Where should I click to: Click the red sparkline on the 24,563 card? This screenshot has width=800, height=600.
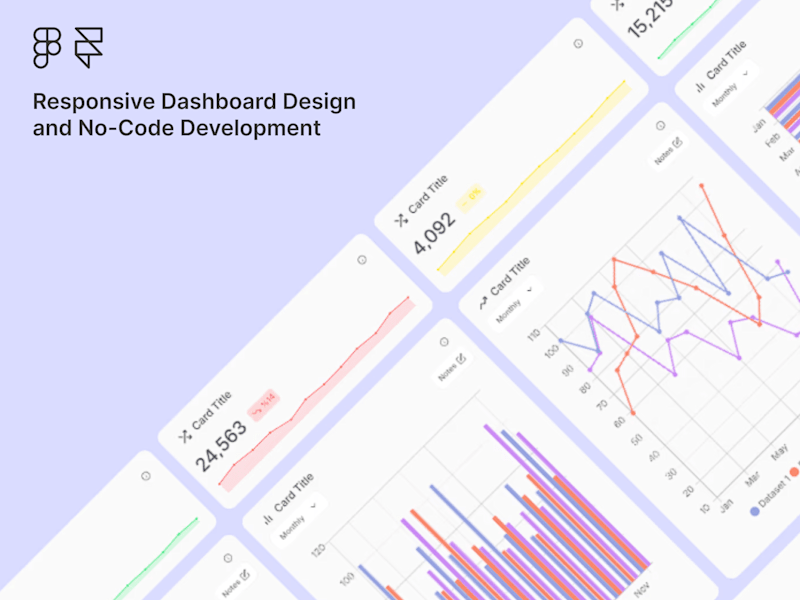click(x=316, y=393)
